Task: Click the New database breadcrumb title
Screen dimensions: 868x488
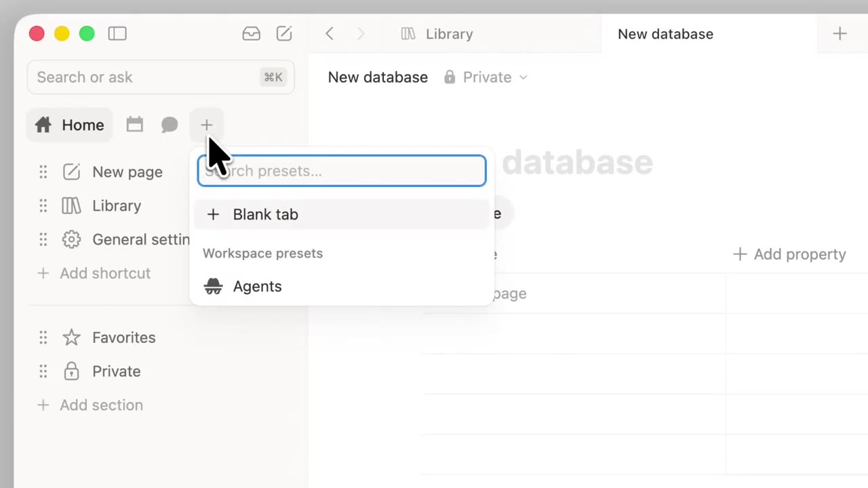Action: (x=378, y=77)
